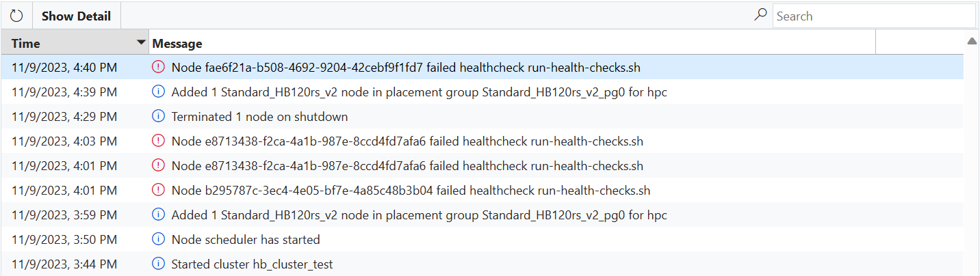Click info icon on 3:59 PM row
Image resolution: width=980 pixels, height=276 pixels.
click(159, 215)
